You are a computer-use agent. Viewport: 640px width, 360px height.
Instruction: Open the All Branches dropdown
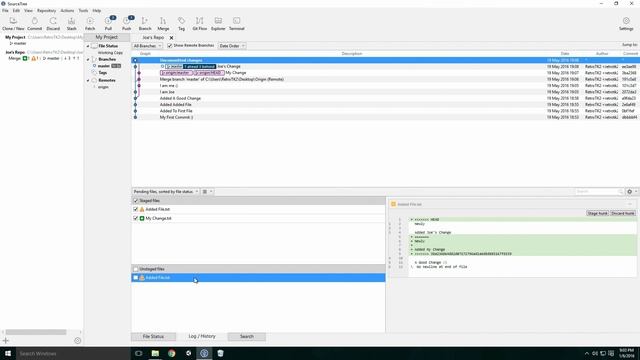[x=147, y=46]
